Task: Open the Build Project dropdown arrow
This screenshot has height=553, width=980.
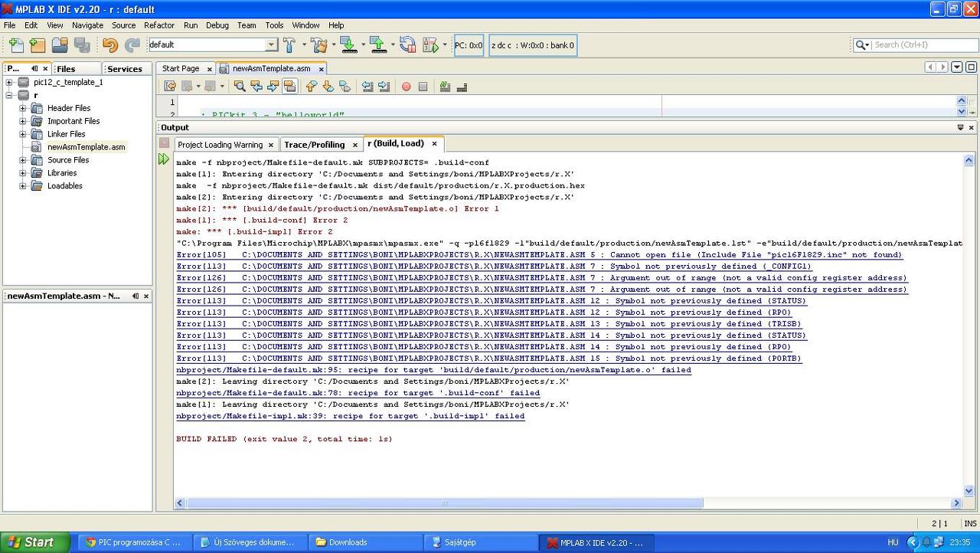Action: 304,45
